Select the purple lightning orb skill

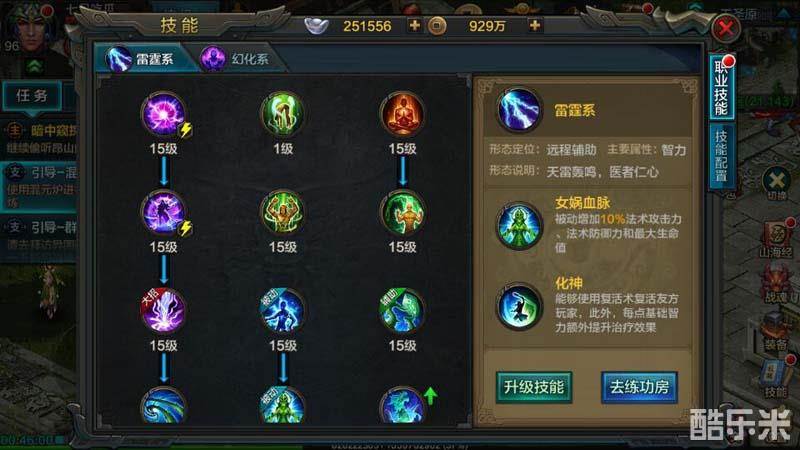tap(163, 114)
